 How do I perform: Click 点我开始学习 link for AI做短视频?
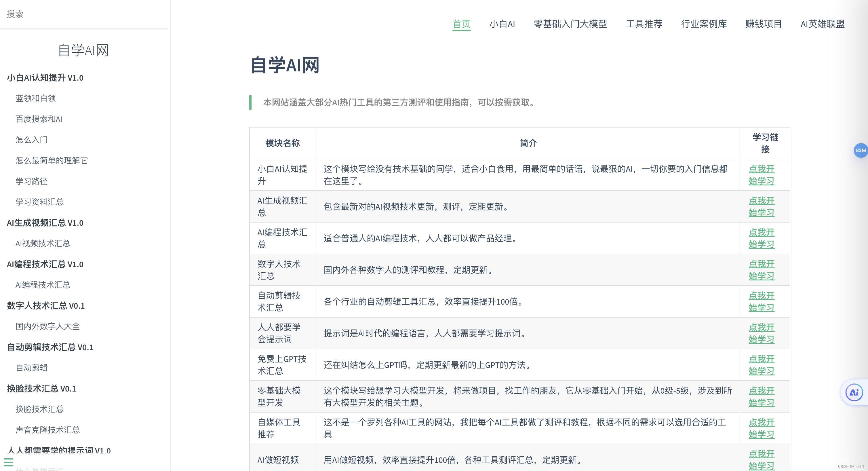(762, 460)
